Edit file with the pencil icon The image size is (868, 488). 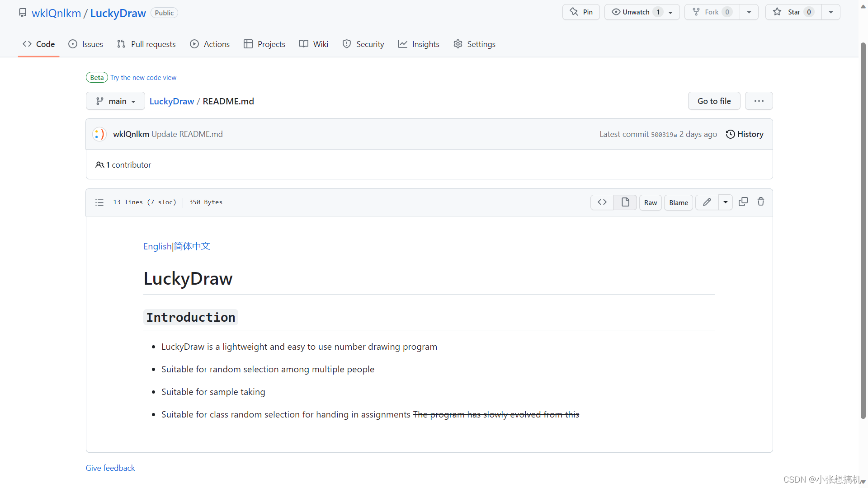(x=707, y=202)
